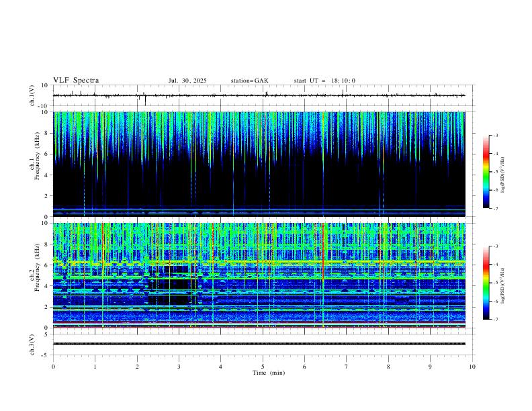The image size is (532, 411).
Task: Click the ch.2 PSD color bar
Action: coord(486,283)
